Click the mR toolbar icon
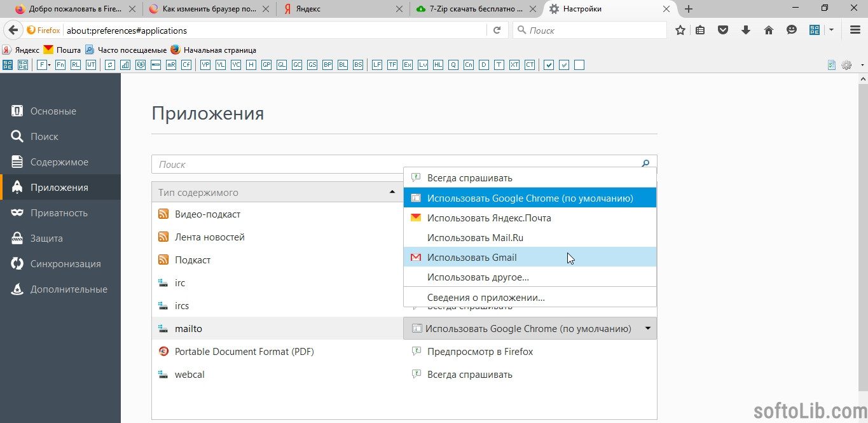 171,65
